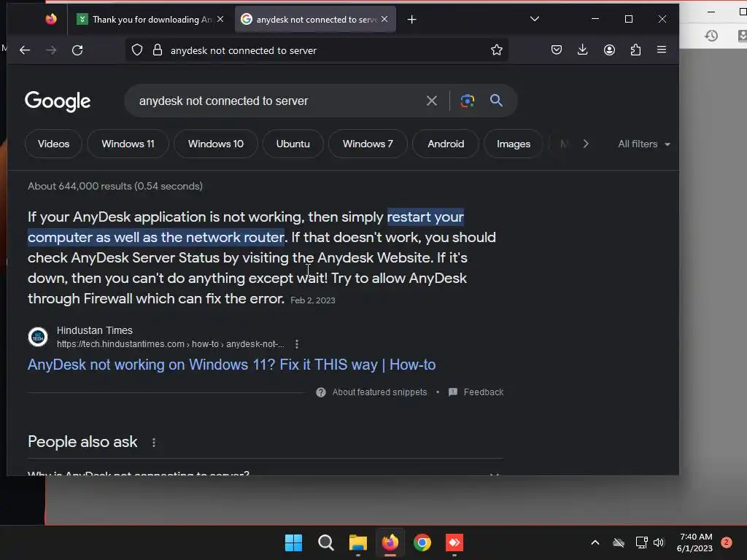Clear the Google search box text
This screenshot has width=747, height=560.
coord(432,101)
